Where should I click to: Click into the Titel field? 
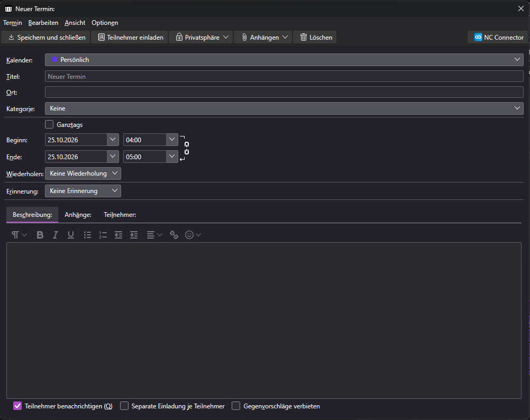pos(284,76)
